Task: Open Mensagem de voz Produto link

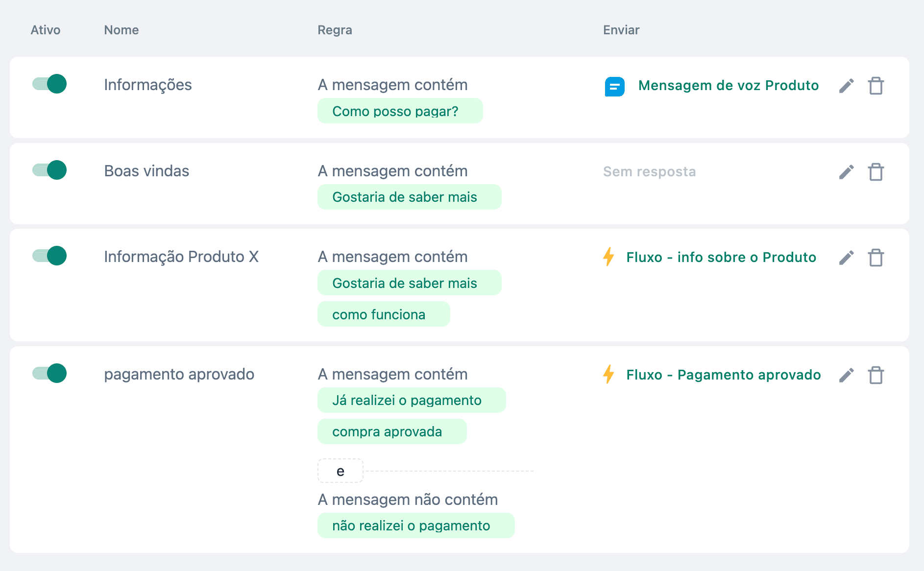Action: (728, 85)
